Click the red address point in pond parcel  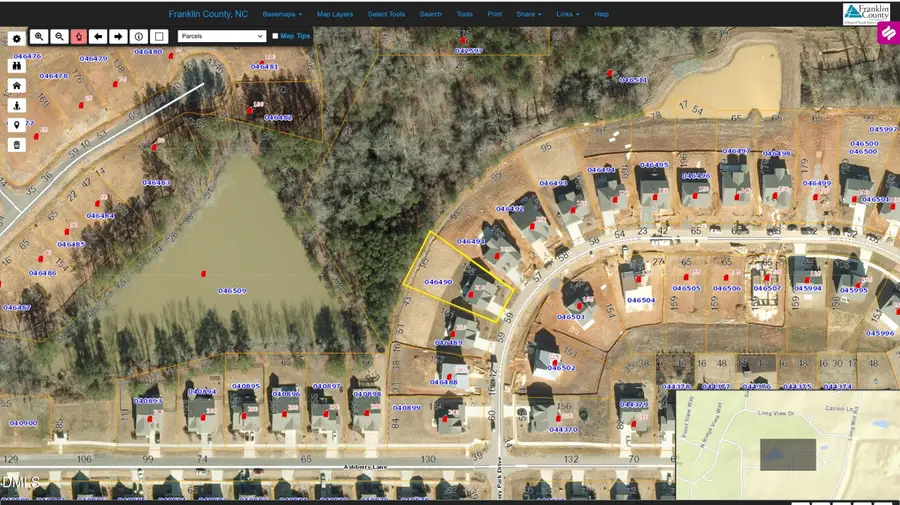tap(203, 274)
